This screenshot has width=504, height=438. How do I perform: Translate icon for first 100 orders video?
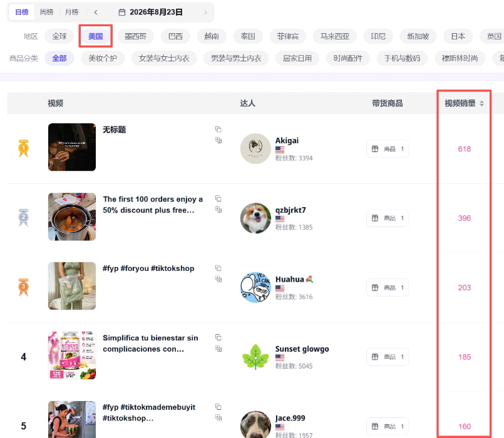click(219, 210)
